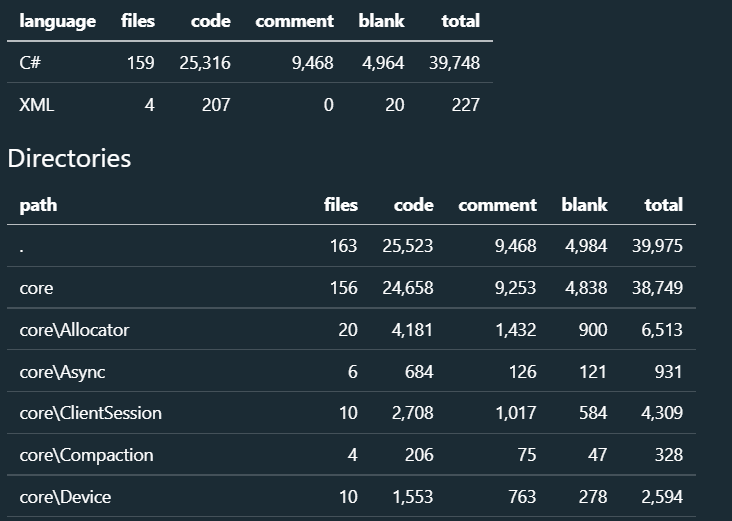
Task: Select the core\ClientSession directory path
Action: pyautogui.click(x=90, y=413)
